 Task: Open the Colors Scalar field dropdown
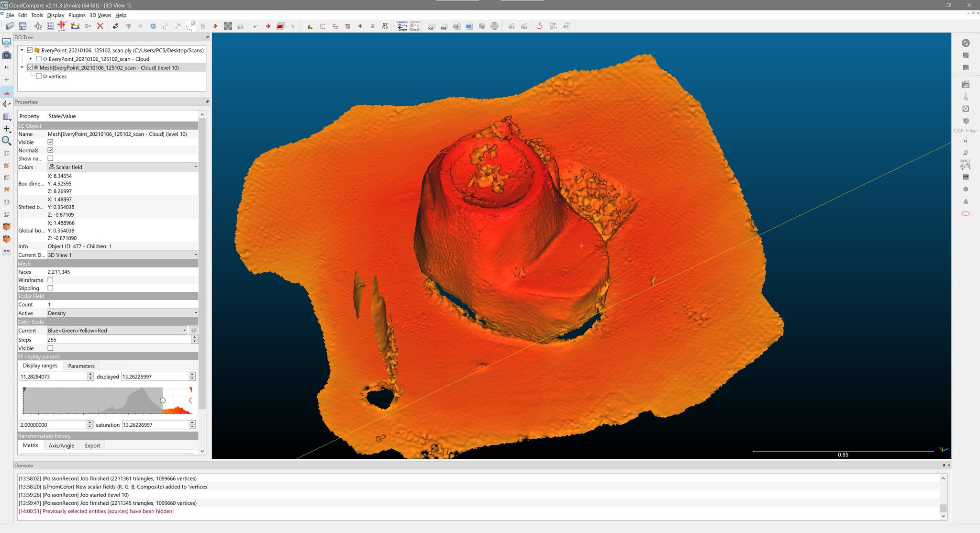(x=122, y=167)
